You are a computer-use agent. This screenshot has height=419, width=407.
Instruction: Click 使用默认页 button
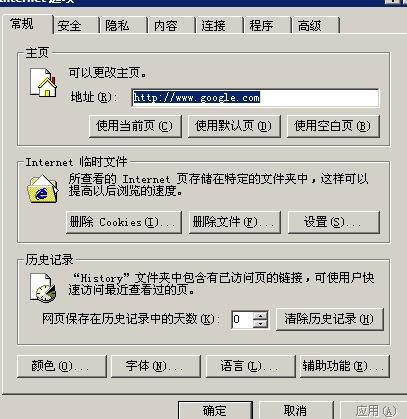234,126
